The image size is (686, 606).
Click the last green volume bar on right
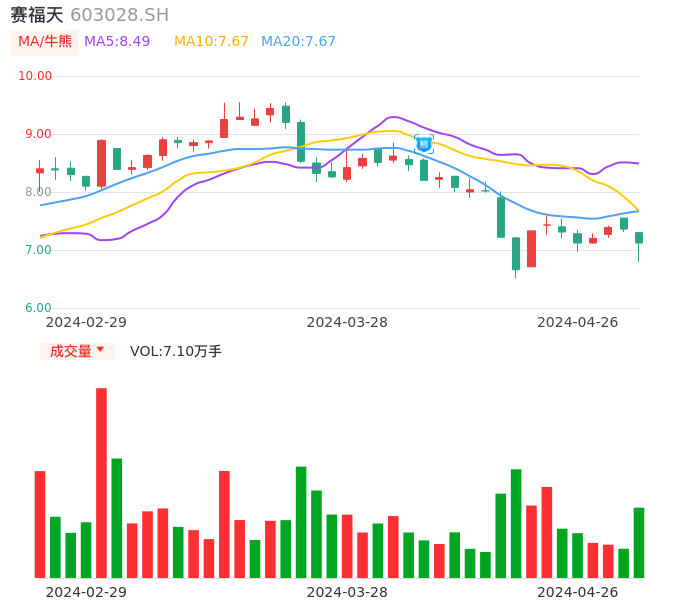click(x=639, y=542)
